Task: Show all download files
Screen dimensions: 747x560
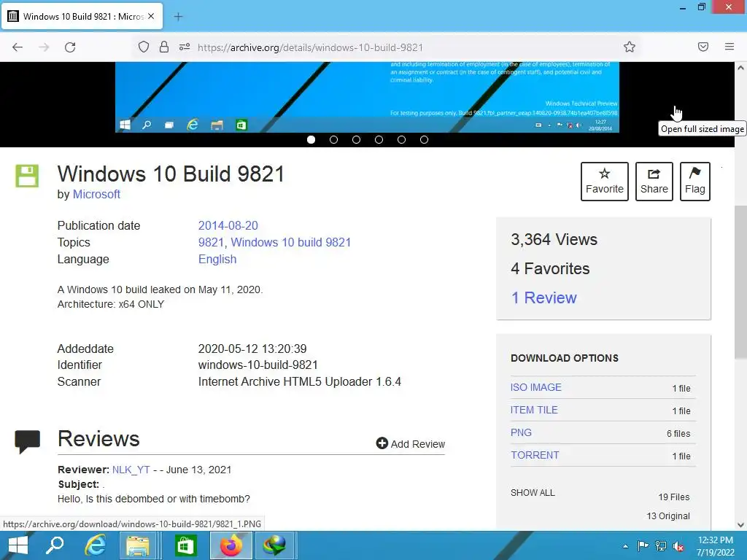Action: [x=533, y=493]
